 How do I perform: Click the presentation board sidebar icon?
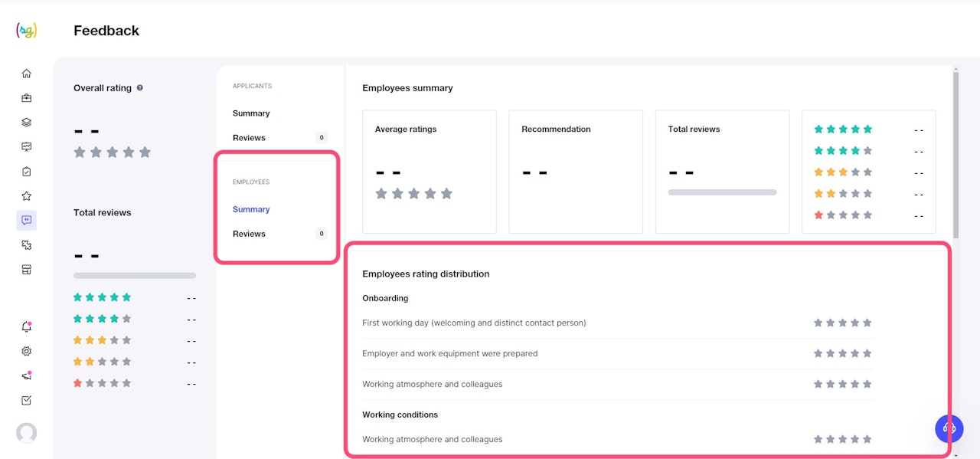tap(27, 147)
